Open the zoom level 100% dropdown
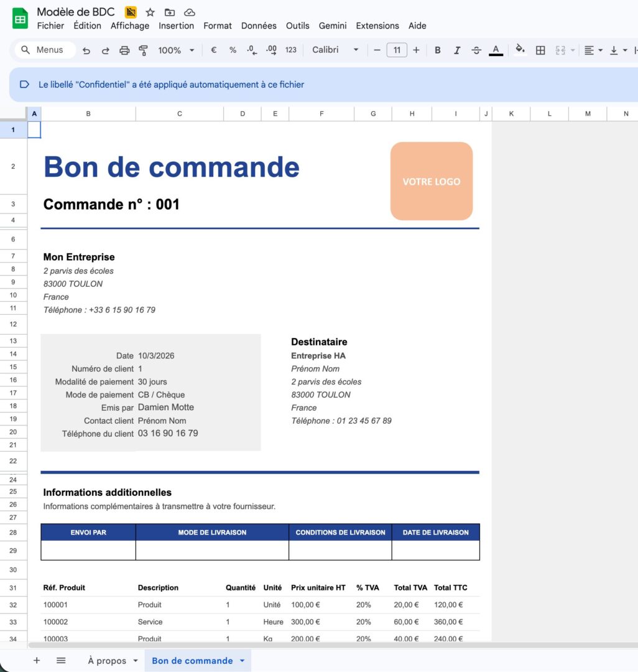Screen dimensions: 638x672 [x=176, y=50]
